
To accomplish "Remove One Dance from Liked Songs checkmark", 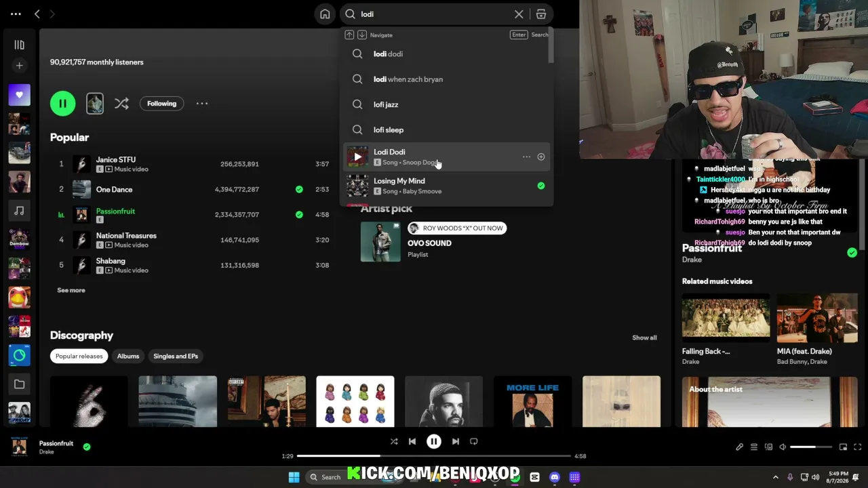I will click(x=299, y=189).
